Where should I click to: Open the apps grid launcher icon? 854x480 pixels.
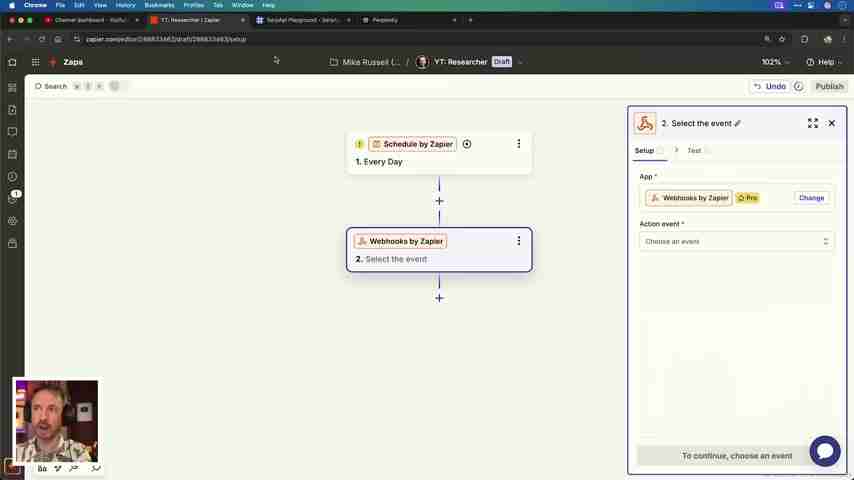click(x=35, y=62)
